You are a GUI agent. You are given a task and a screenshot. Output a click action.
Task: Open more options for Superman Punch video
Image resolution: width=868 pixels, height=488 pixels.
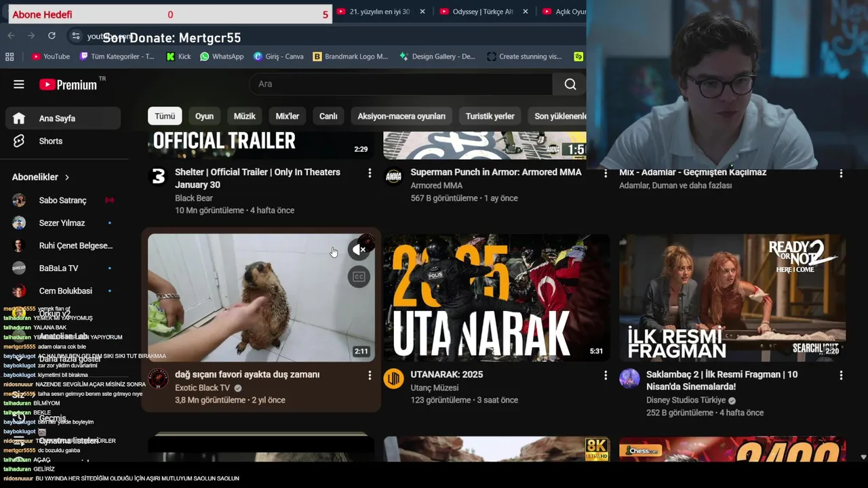point(606,173)
